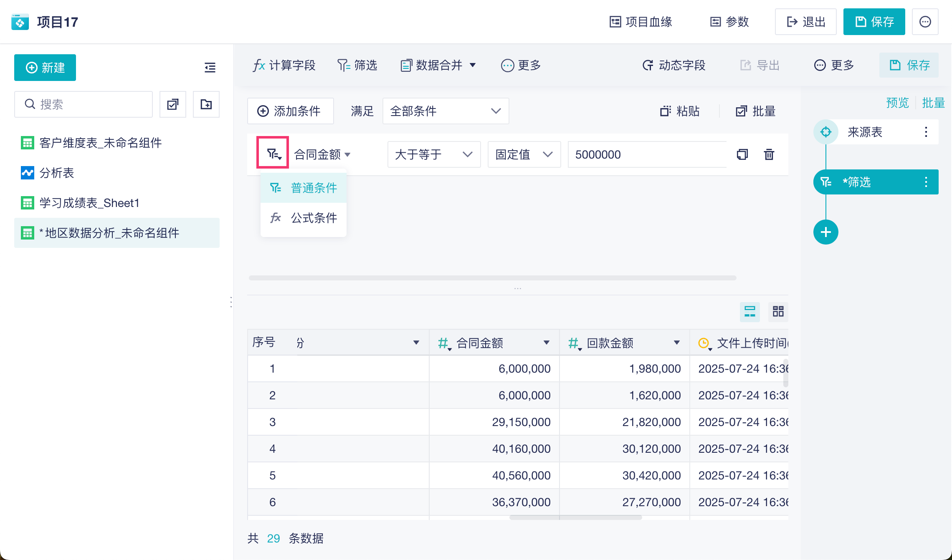The width and height of the screenshot is (952, 560).
Task: Click the copy condition icon
Action: tap(742, 154)
